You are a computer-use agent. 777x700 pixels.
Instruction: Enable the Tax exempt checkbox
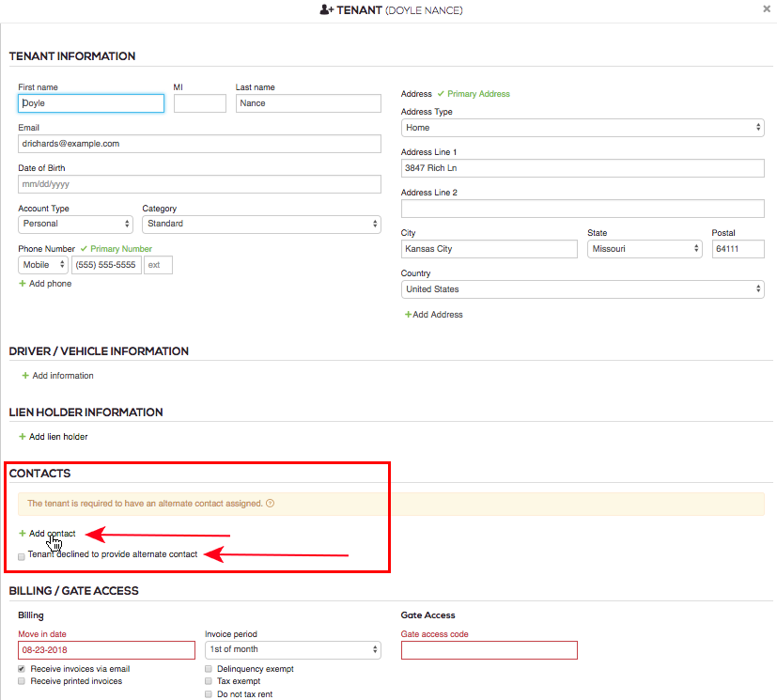coord(209,681)
